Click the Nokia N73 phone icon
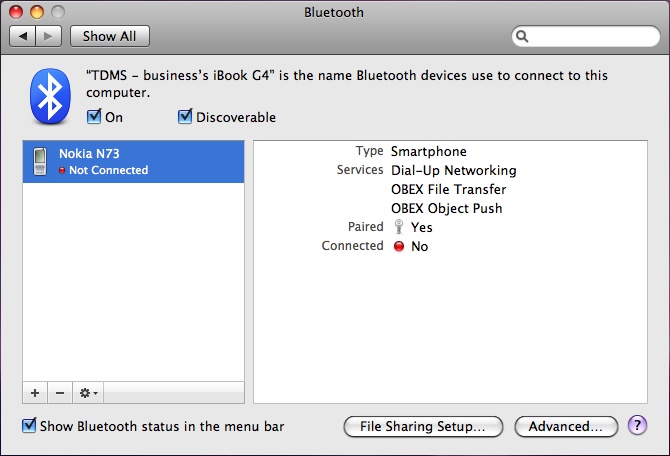 pyautogui.click(x=40, y=161)
